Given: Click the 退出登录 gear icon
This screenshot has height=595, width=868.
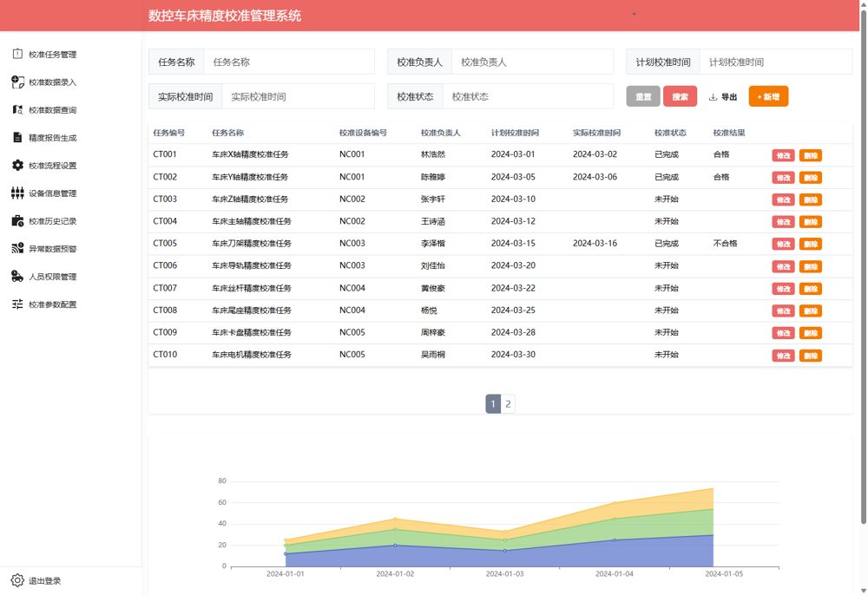Looking at the screenshot, I should [x=17, y=580].
